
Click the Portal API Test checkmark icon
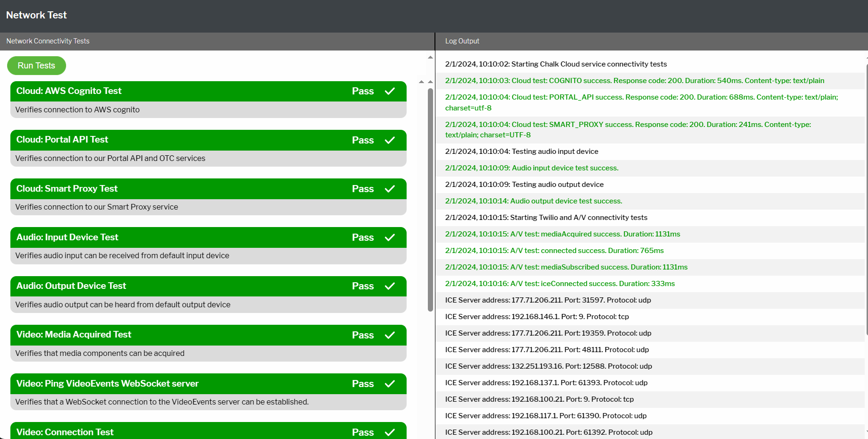point(390,140)
